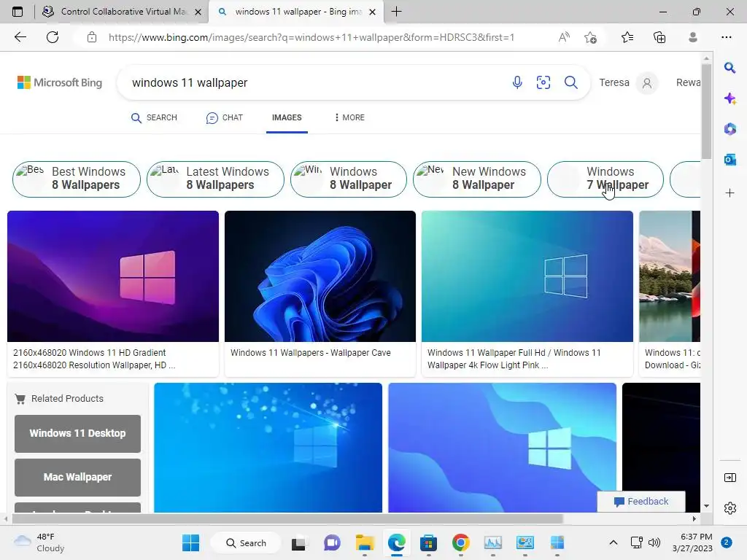
Task: Close the Control Collaborative Virtual tab
Action: [198, 12]
